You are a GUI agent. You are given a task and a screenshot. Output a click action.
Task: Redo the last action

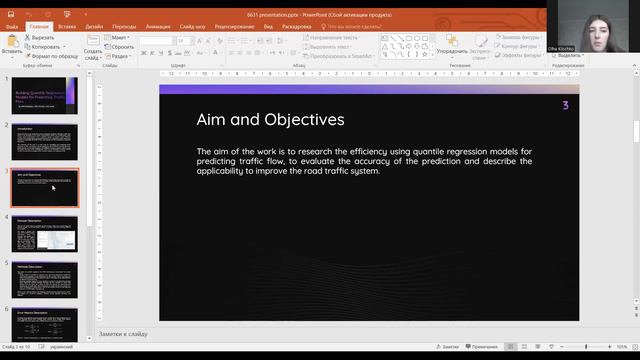[x=48, y=14]
